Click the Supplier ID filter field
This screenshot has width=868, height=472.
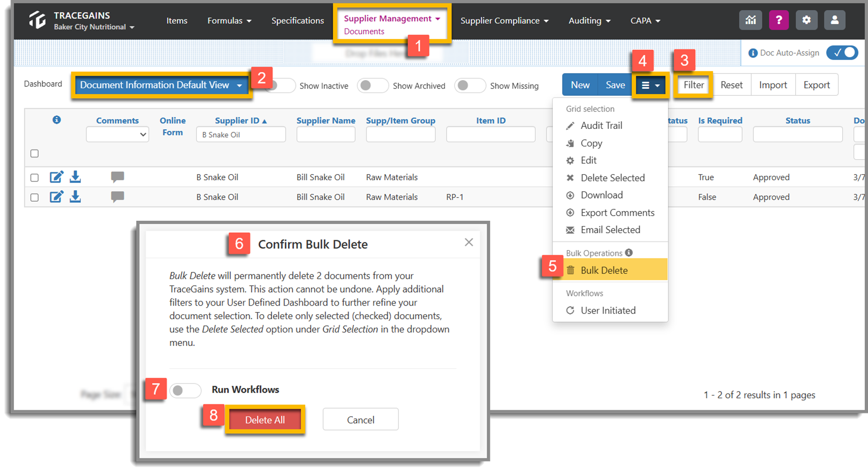pyautogui.click(x=241, y=135)
